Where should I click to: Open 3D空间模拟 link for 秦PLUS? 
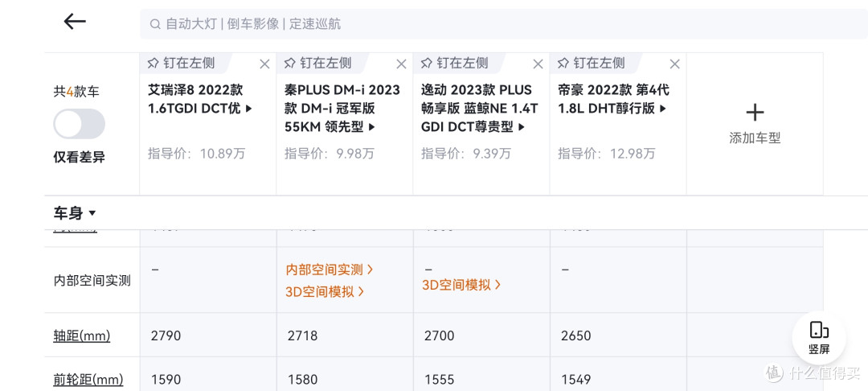(325, 291)
